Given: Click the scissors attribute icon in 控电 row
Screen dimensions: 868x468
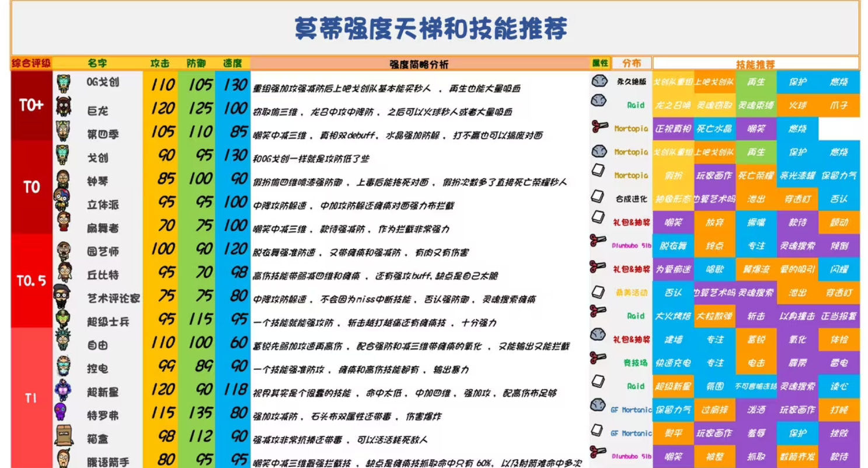Looking at the screenshot, I should point(598,358).
